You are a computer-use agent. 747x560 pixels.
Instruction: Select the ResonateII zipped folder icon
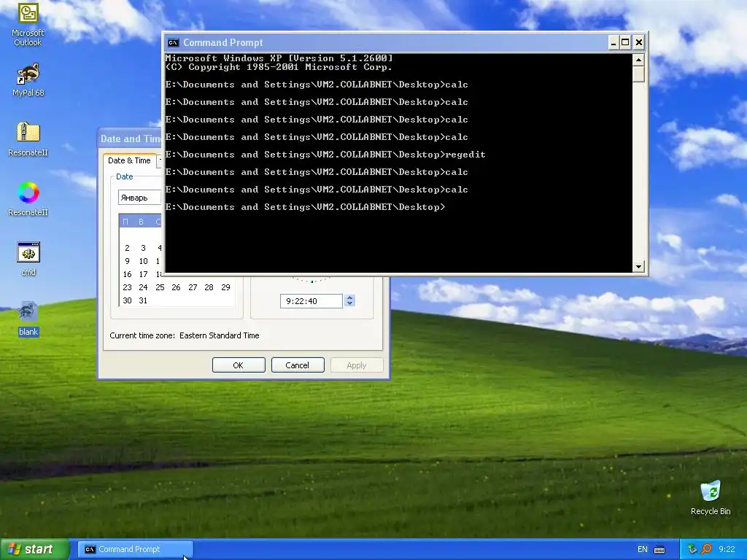point(28,139)
